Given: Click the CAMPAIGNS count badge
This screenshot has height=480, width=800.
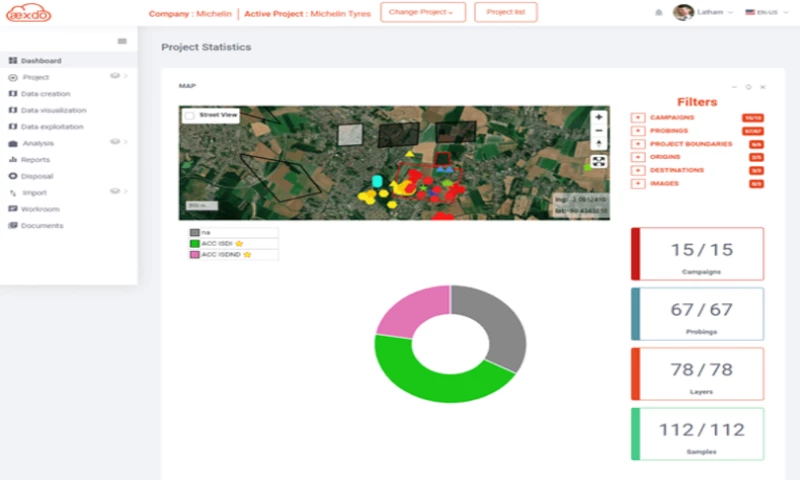Looking at the screenshot, I should 753,118.
